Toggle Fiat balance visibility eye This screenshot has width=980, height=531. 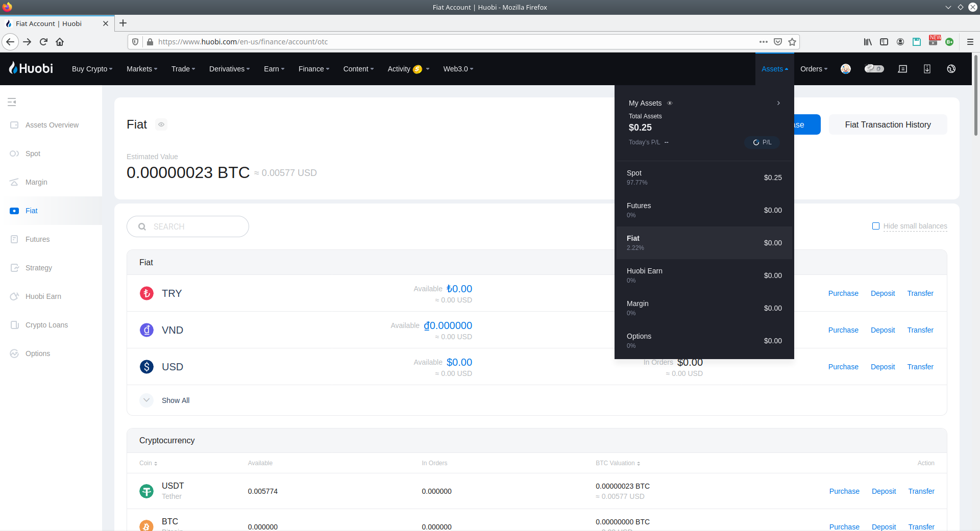pyautogui.click(x=161, y=124)
